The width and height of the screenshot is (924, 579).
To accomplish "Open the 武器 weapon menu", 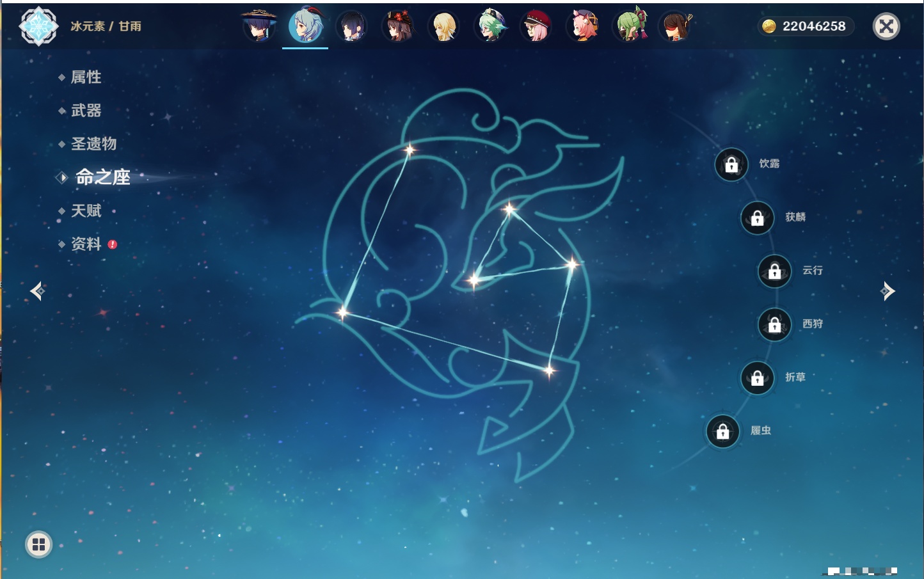I will 86,111.
